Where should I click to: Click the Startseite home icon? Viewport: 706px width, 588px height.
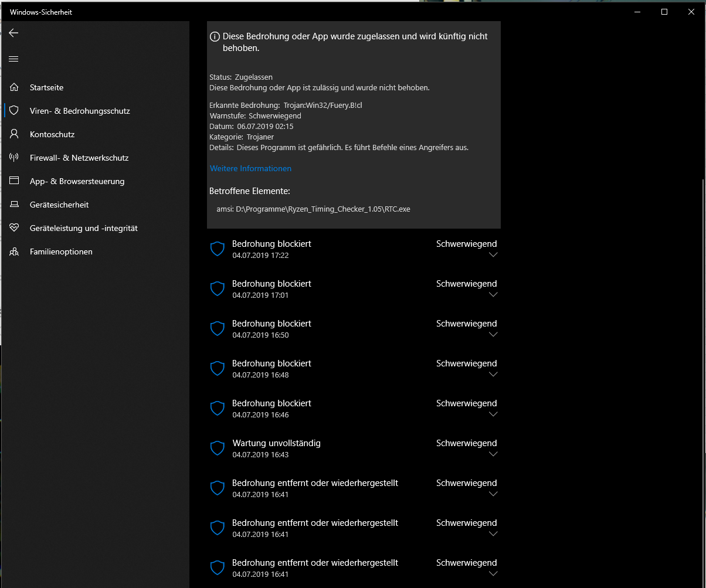(x=15, y=87)
